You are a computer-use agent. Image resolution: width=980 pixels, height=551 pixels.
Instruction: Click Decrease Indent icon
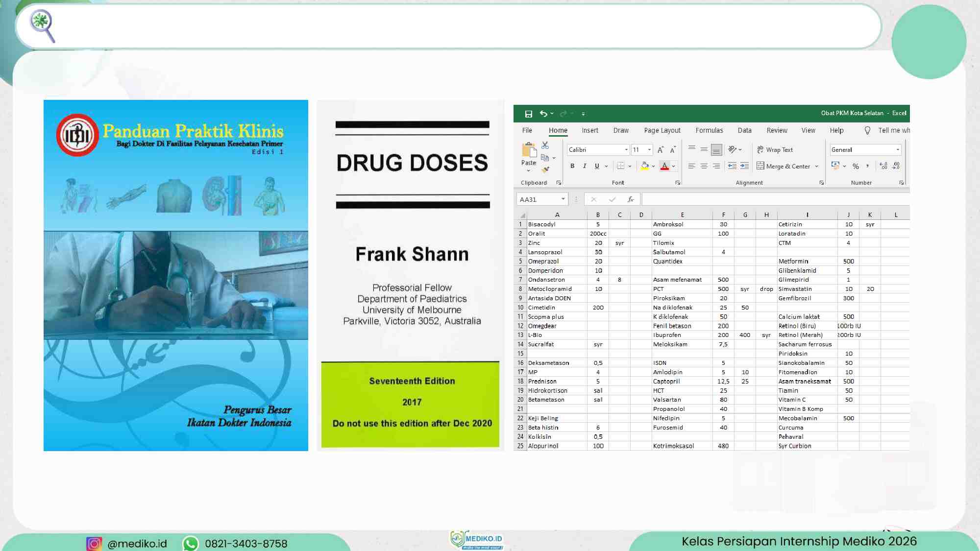(732, 166)
